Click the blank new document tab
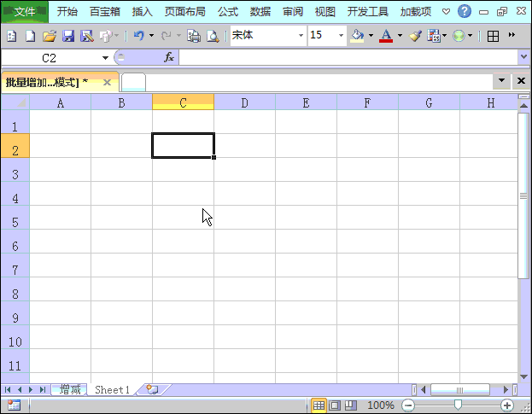The width and height of the screenshot is (532, 414). coord(134,83)
